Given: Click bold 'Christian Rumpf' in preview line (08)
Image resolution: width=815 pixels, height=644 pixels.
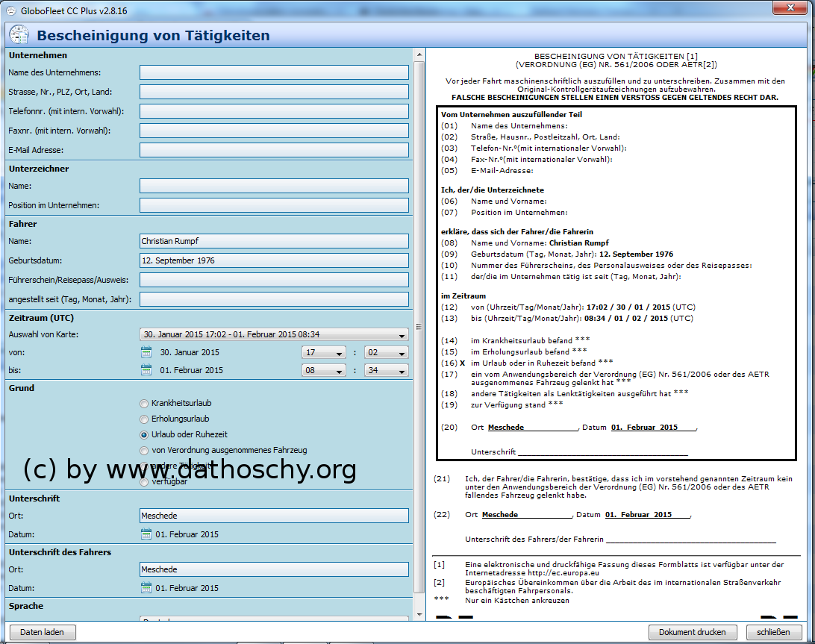Looking at the screenshot, I should pyautogui.click(x=579, y=243).
